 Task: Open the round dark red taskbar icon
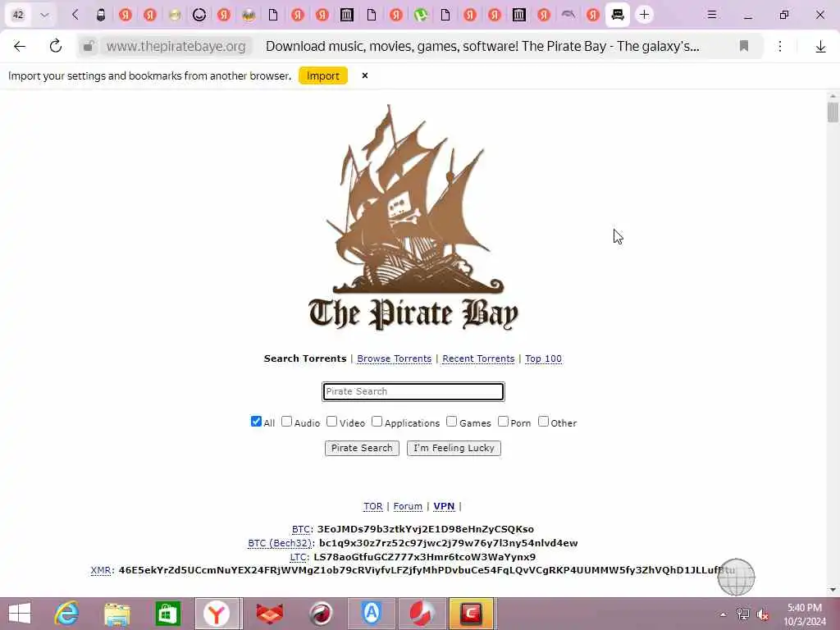[321, 614]
